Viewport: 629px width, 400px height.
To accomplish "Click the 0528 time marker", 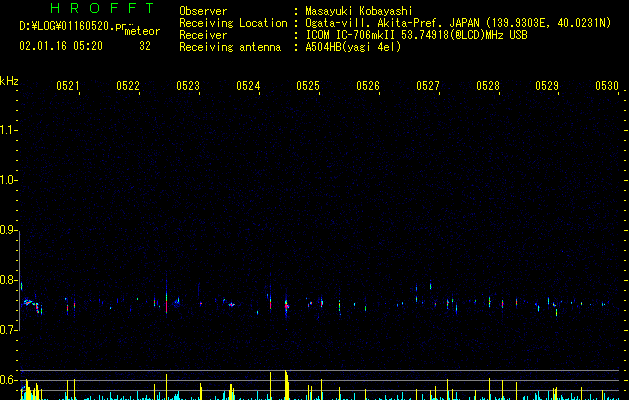I will point(488,86).
